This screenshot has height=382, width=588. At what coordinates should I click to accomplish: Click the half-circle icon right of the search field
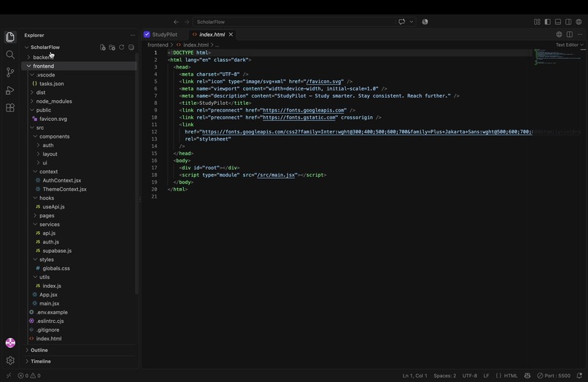tap(425, 22)
